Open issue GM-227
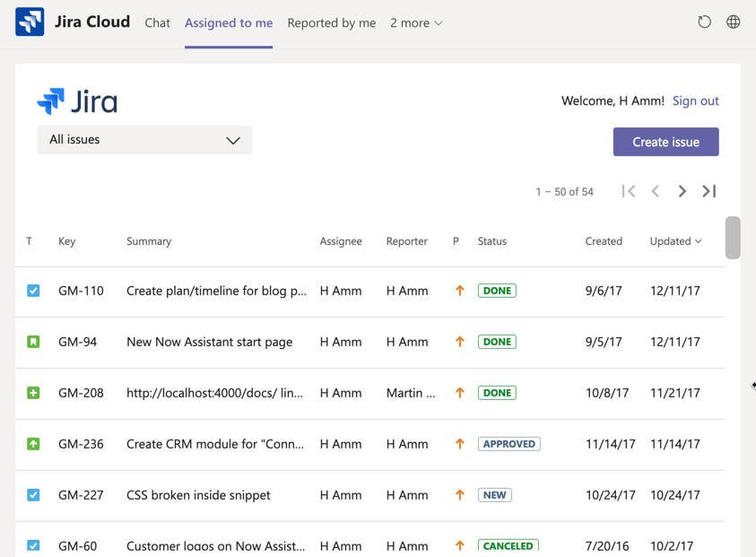The width and height of the screenshot is (756, 557). [81, 495]
